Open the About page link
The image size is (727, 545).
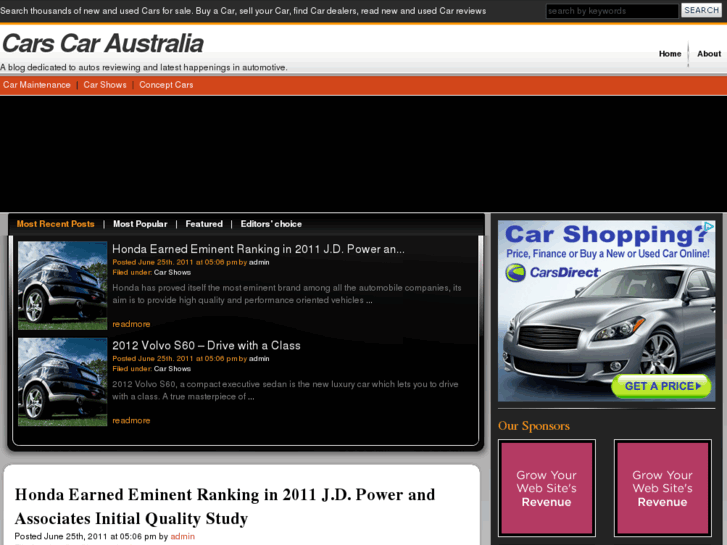[709, 54]
